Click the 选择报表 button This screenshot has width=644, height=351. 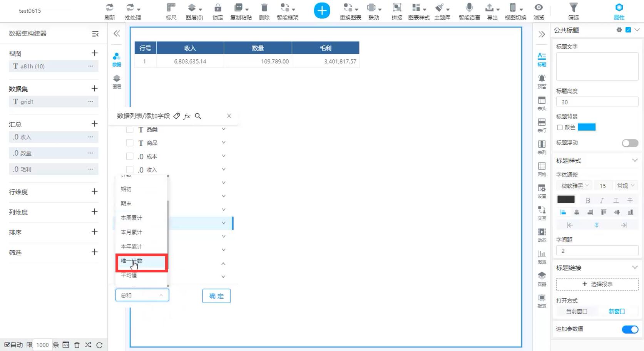point(597,284)
